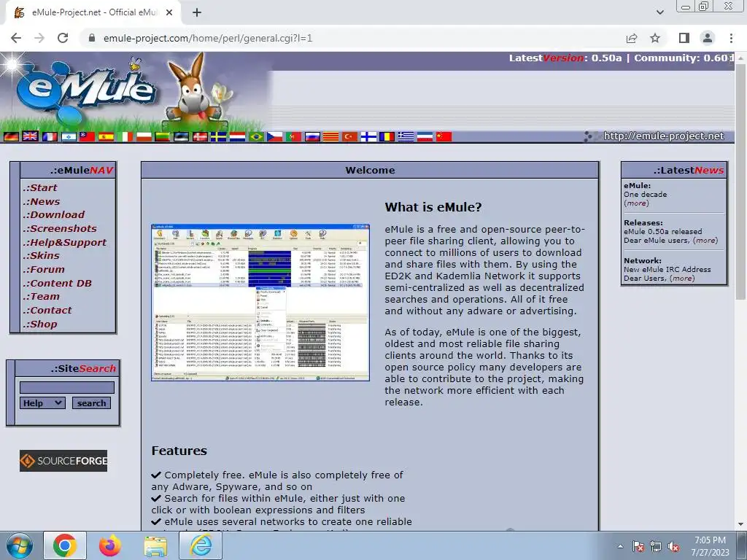Image resolution: width=747 pixels, height=560 pixels.
Task: Choose the Greek flag
Action: [406, 136]
